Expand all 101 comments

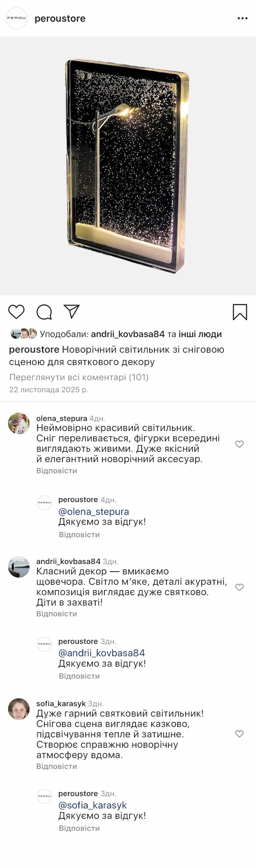pyautogui.click(x=79, y=377)
